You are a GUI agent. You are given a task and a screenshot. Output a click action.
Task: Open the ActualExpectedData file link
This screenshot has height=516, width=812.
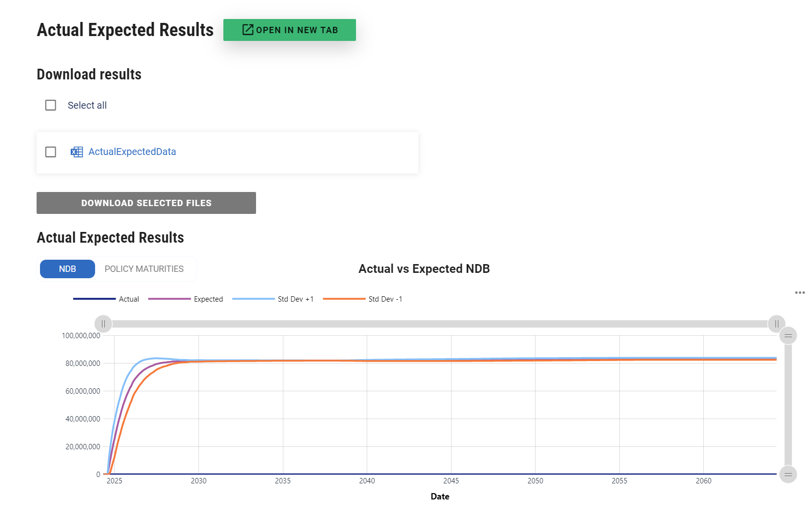[132, 152]
